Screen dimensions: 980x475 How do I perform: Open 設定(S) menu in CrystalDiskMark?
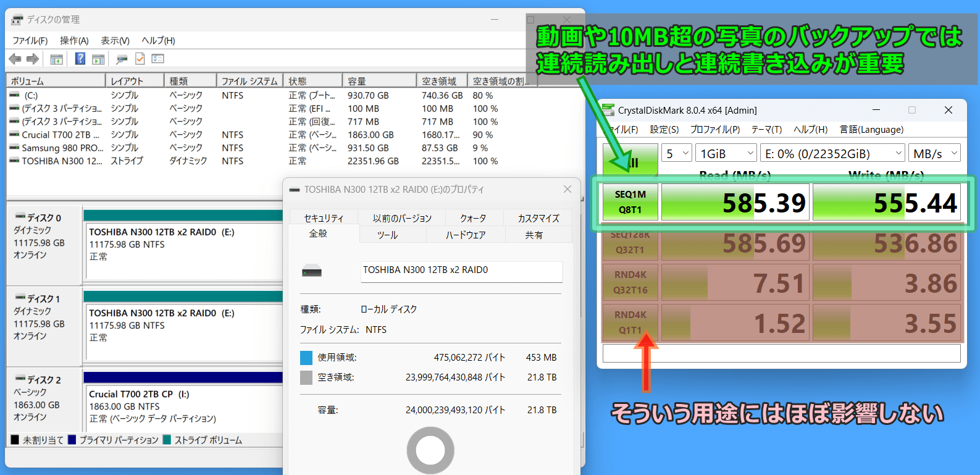pos(664,129)
